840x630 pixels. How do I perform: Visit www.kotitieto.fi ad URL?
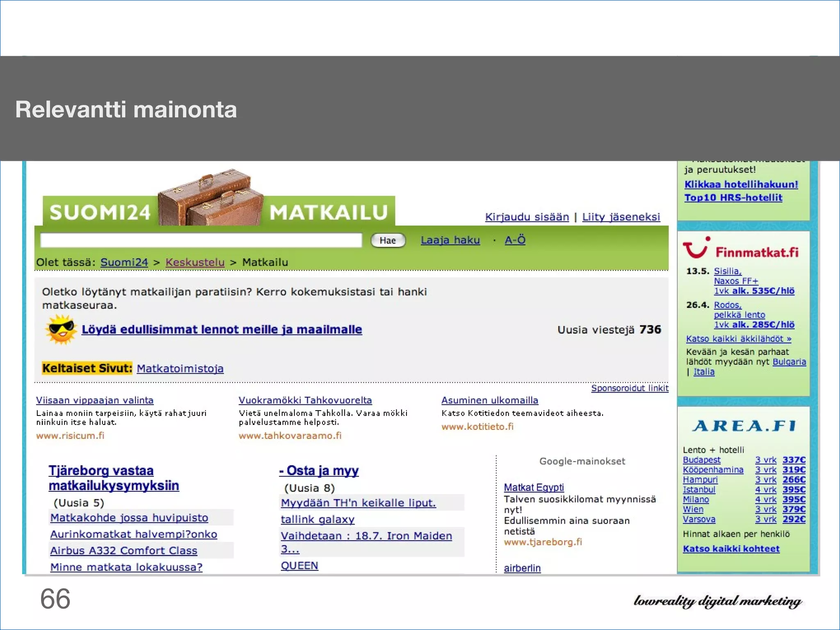coord(477,427)
